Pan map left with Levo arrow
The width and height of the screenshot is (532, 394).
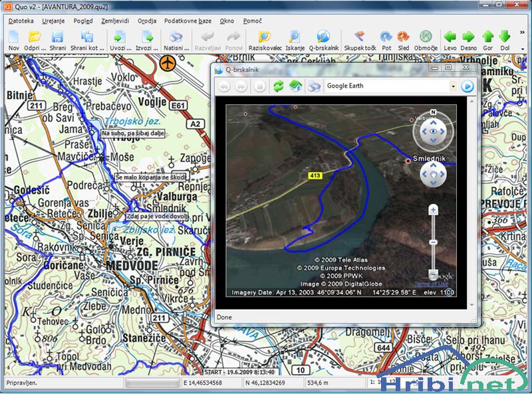(x=450, y=40)
